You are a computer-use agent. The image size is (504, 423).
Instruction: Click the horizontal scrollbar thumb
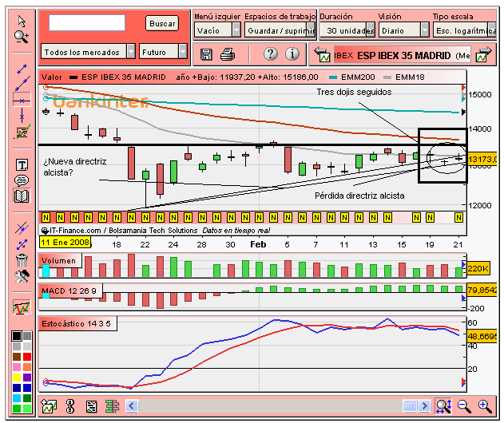coord(410,406)
